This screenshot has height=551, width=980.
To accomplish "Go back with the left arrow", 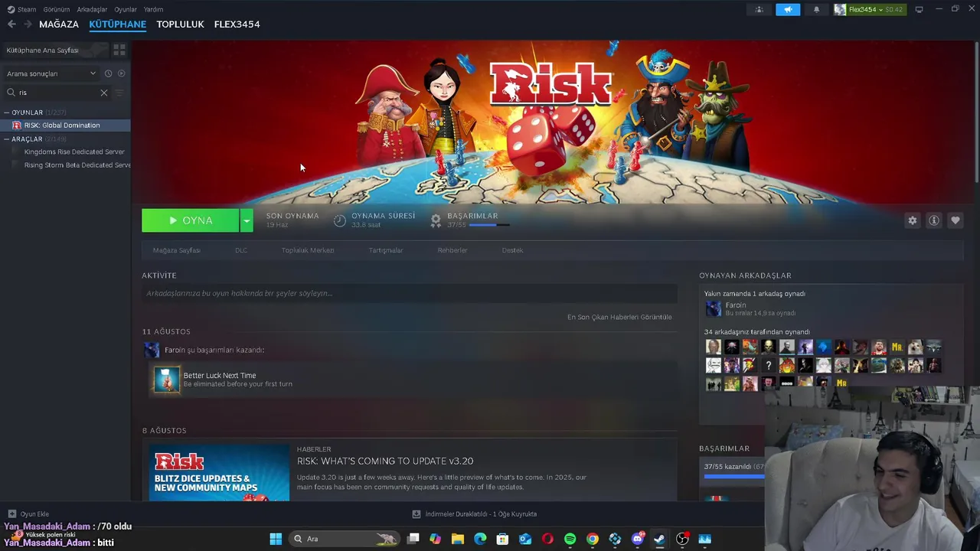I will pos(11,24).
